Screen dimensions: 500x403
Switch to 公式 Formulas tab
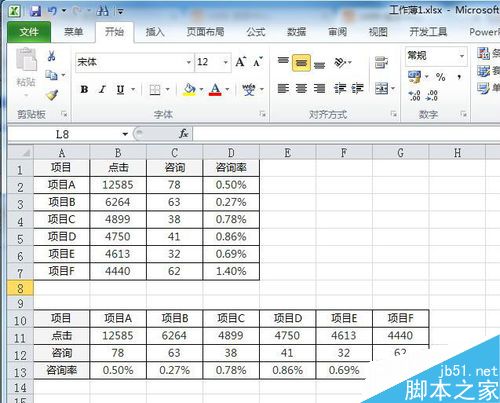(x=256, y=32)
